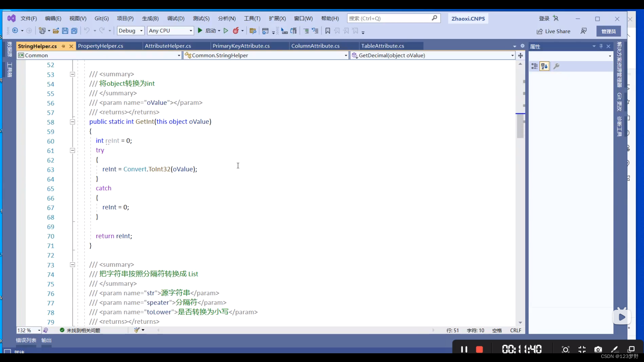Image resolution: width=644 pixels, height=362 pixels.
Task: Open the open-tabs list dropdown arrow
Action: (515, 46)
